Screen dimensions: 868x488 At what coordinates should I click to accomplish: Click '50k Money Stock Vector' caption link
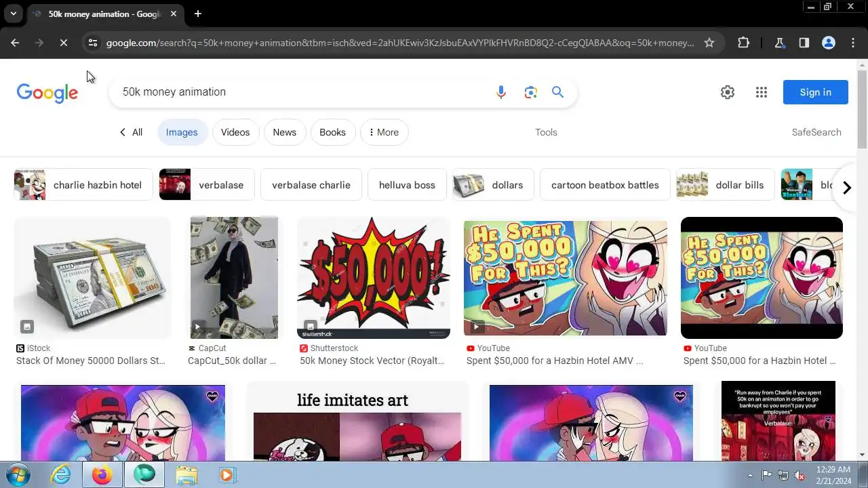[x=372, y=361]
